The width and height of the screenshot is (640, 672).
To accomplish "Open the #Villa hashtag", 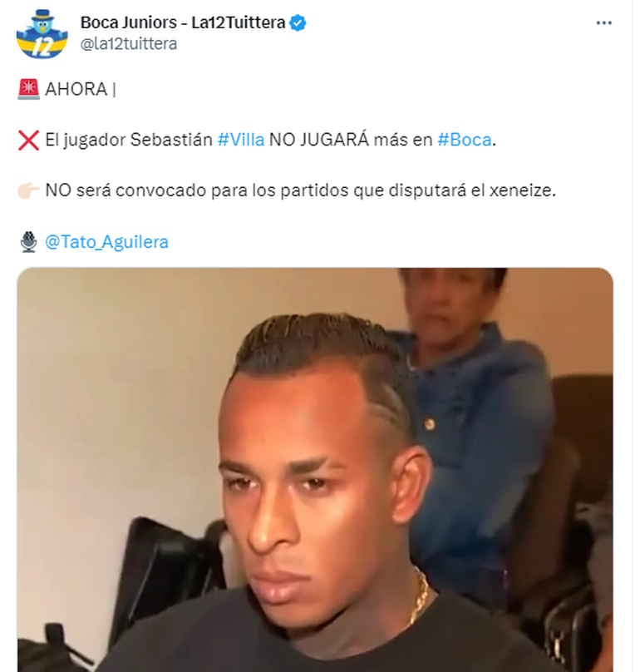I will [241, 140].
